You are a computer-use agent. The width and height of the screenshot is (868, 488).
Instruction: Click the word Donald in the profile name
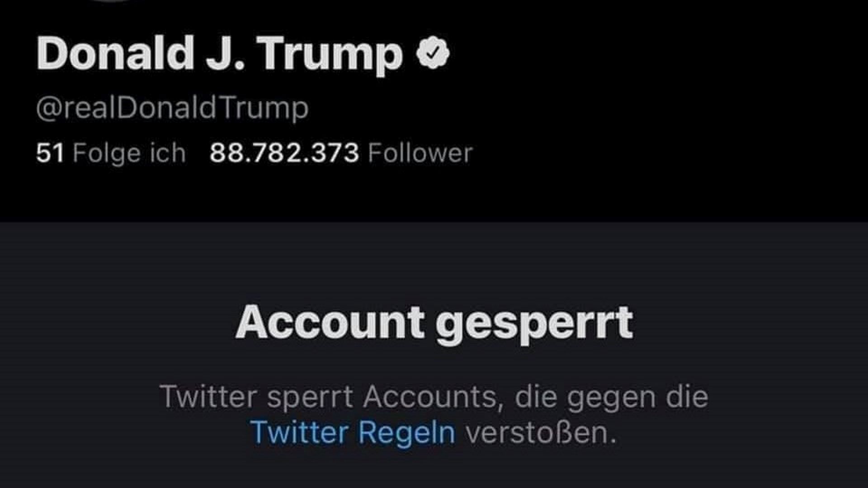pos(115,53)
